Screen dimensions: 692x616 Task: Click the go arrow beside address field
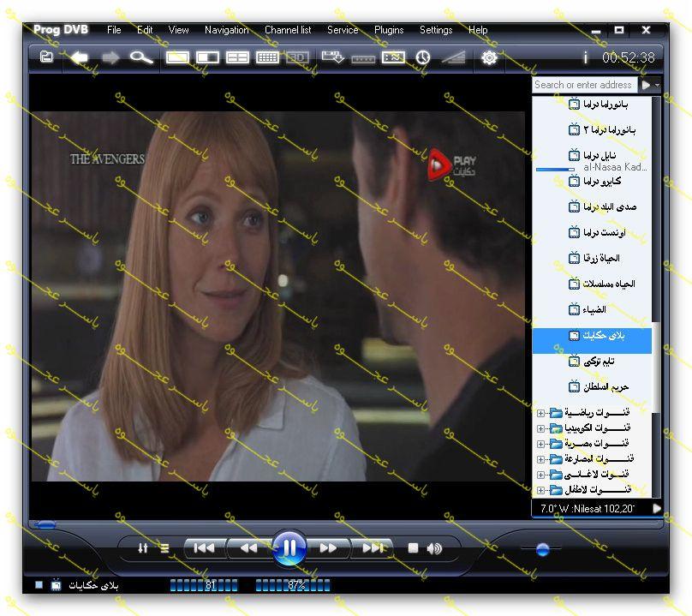pyautogui.click(x=646, y=85)
